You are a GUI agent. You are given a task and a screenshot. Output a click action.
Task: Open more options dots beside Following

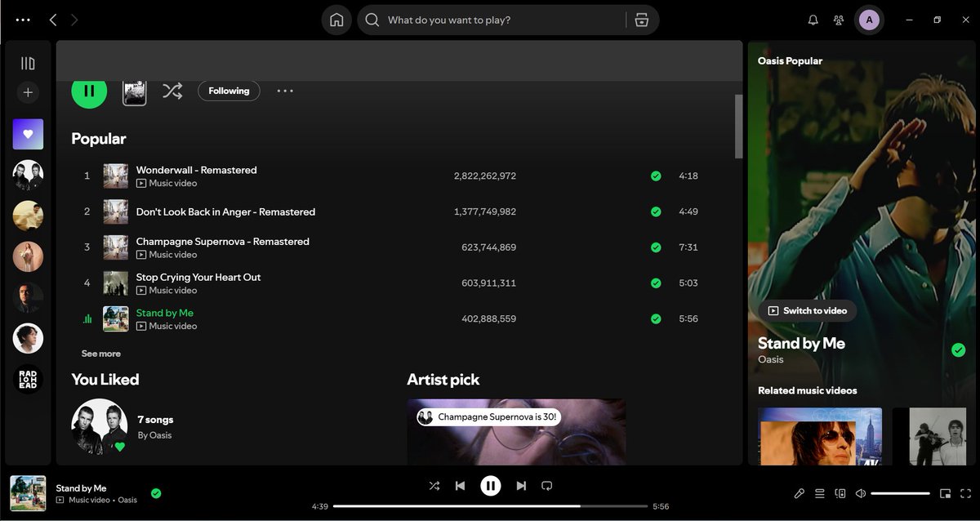pyautogui.click(x=284, y=91)
